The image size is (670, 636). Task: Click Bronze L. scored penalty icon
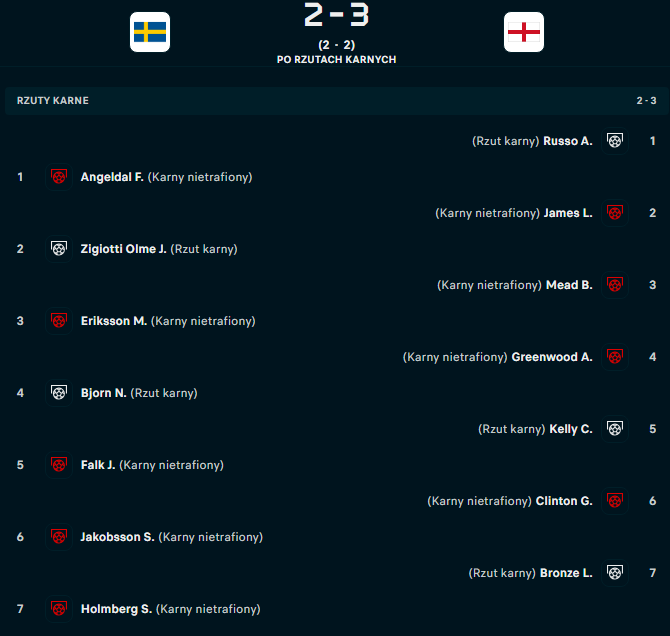pyautogui.click(x=615, y=573)
